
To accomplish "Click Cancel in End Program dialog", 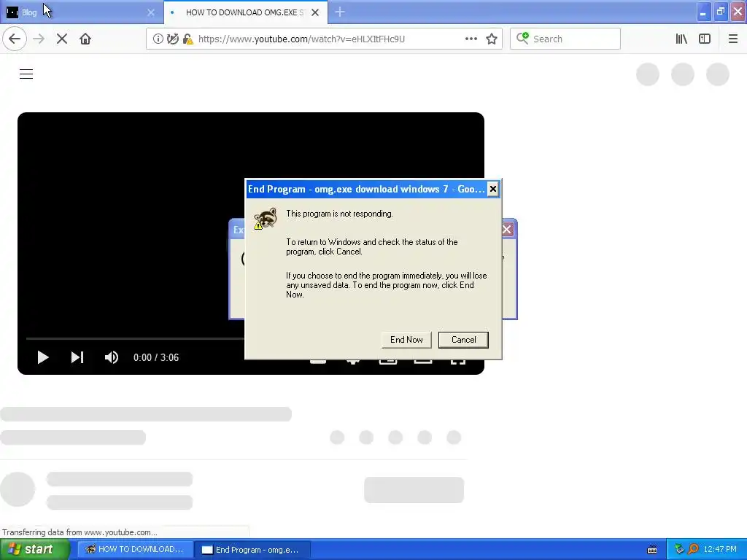I will pyautogui.click(x=463, y=340).
